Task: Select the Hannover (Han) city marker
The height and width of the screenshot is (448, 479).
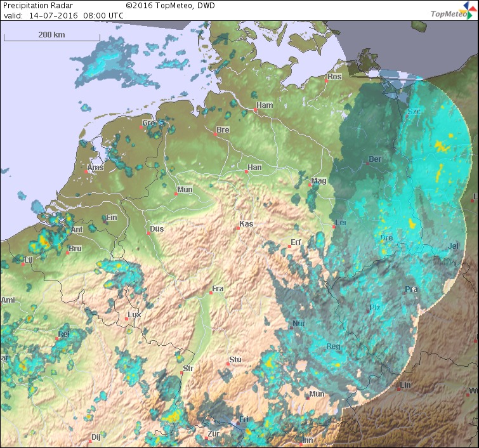Action: (246, 172)
